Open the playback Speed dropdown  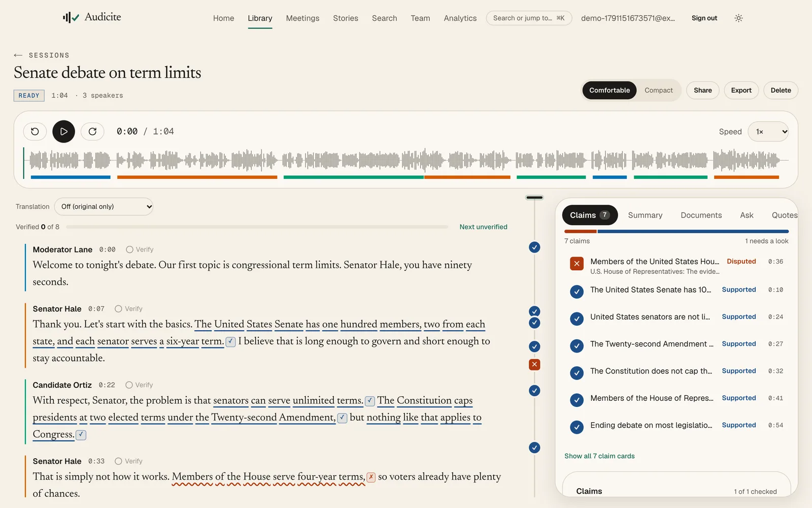(768, 132)
